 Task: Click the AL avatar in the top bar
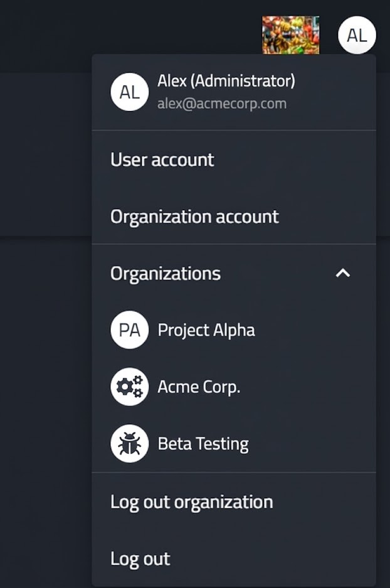point(357,35)
